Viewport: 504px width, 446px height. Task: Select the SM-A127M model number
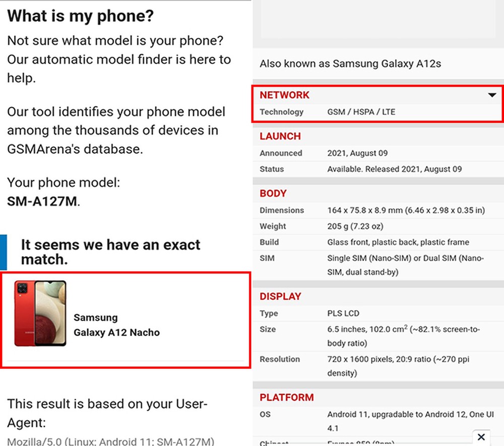click(42, 202)
